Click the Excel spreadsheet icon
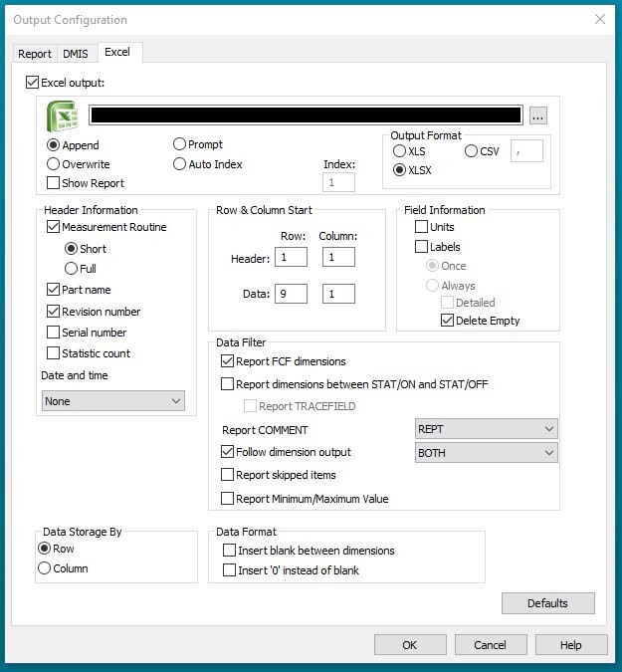Screen dimensions: 622x672 (x=62, y=116)
